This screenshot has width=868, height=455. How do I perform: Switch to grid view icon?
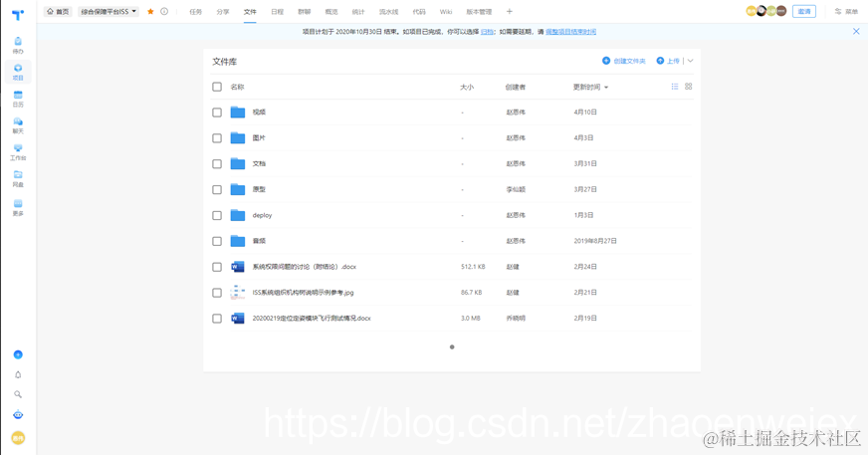click(689, 87)
